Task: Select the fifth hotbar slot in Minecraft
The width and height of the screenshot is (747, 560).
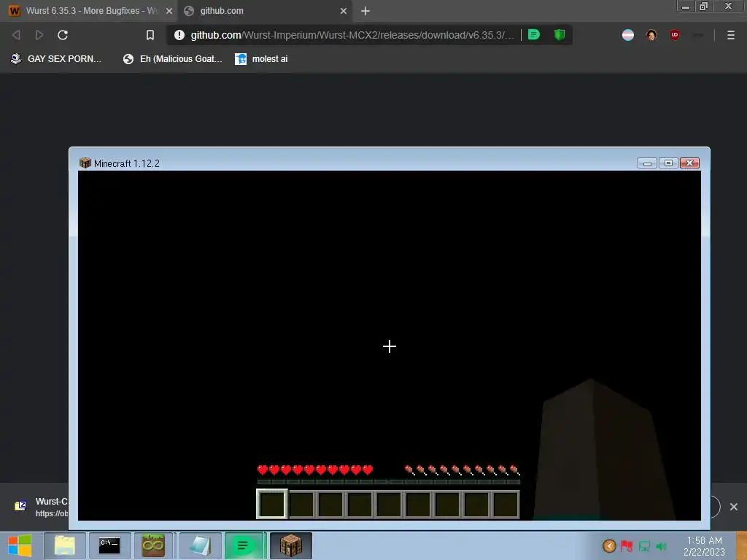Action: tap(389, 505)
